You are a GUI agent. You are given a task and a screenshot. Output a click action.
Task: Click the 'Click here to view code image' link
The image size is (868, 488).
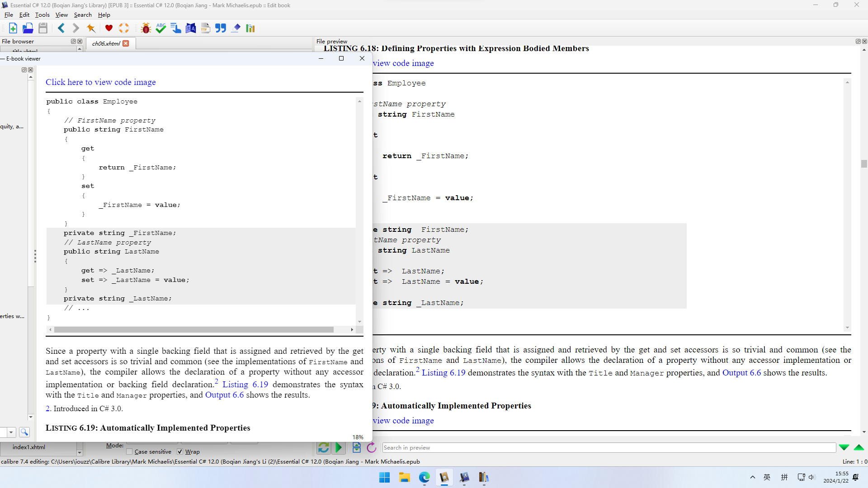pos(100,82)
